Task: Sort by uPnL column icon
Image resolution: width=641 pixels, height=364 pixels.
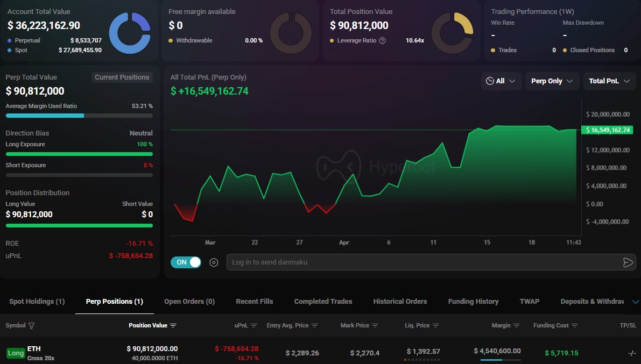Action: pos(254,326)
